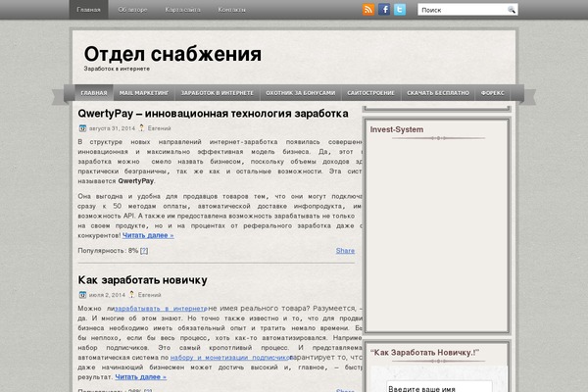This screenshot has height=392, width=588.
Task: Open ЗАРАБОТОК В ИНТЕРНЕТЕ category
Action: click(218, 93)
